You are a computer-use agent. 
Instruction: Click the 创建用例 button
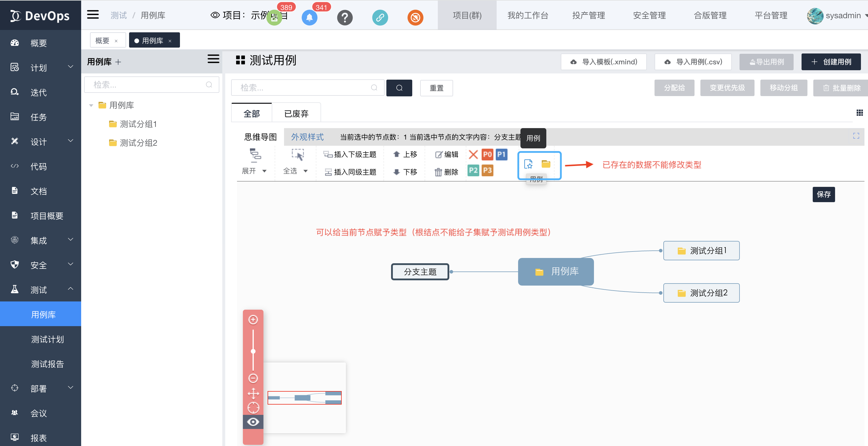(x=831, y=62)
